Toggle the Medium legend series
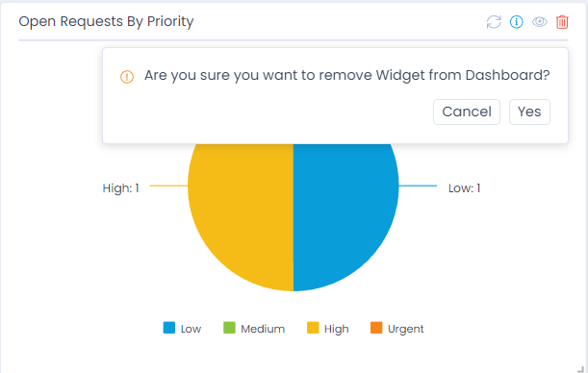588x373 pixels. click(x=254, y=328)
